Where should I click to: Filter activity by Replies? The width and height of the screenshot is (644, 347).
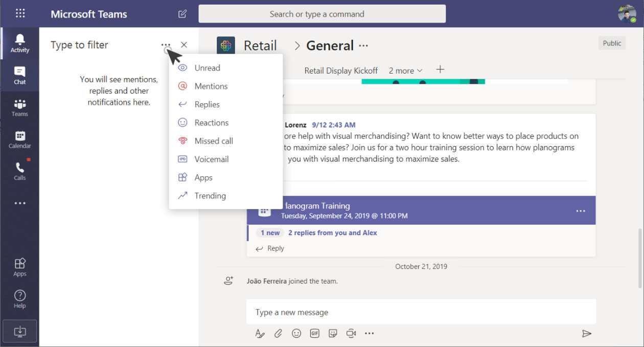[226, 104]
